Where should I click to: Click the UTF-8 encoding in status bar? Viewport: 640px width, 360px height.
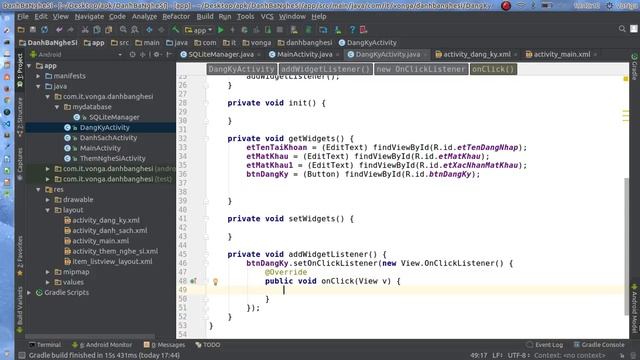coord(518,355)
